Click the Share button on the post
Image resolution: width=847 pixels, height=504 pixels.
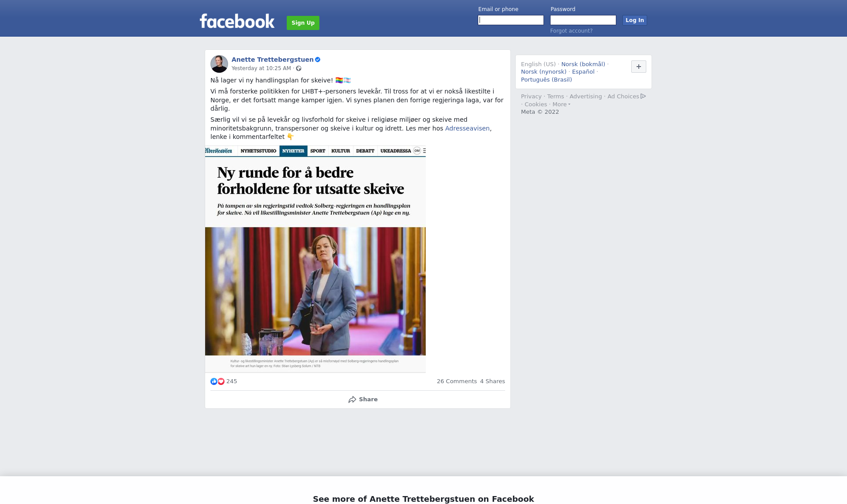point(363,399)
